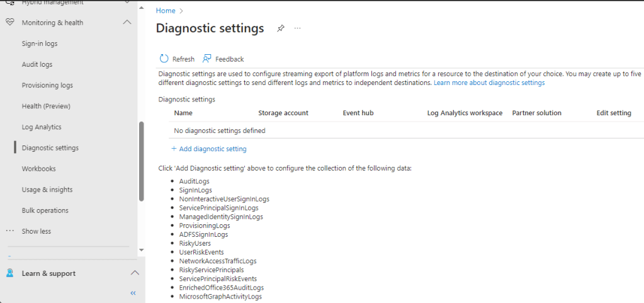This screenshot has width=644, height=303.
Task: Click the sidebar vertical scrollbar
Action: [141, 161]
